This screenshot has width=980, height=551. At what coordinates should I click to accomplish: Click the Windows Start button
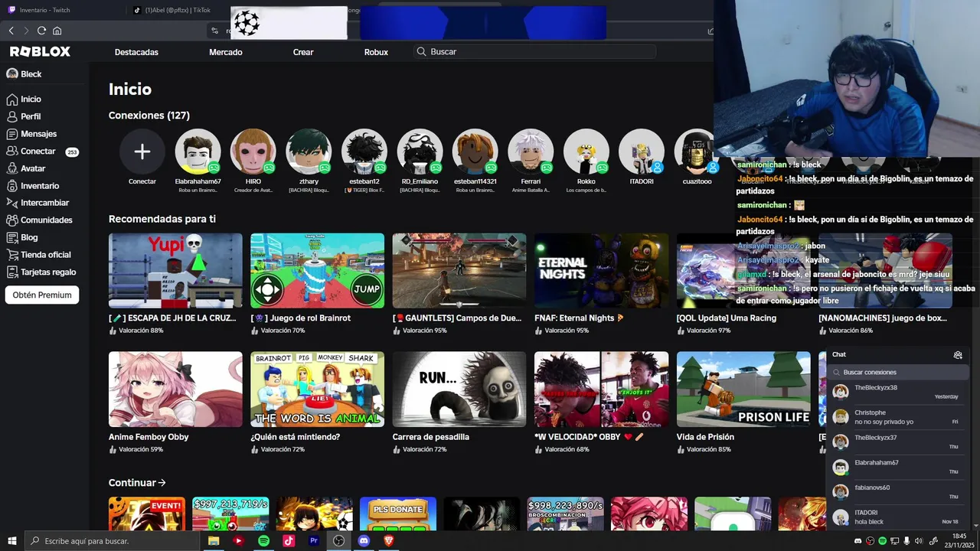tap(11, 541)
